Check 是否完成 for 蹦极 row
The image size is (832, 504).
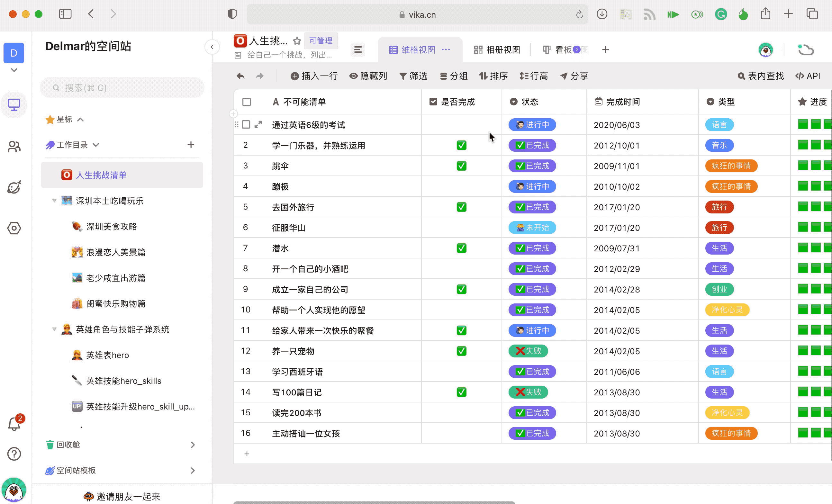tap(461, 186)
